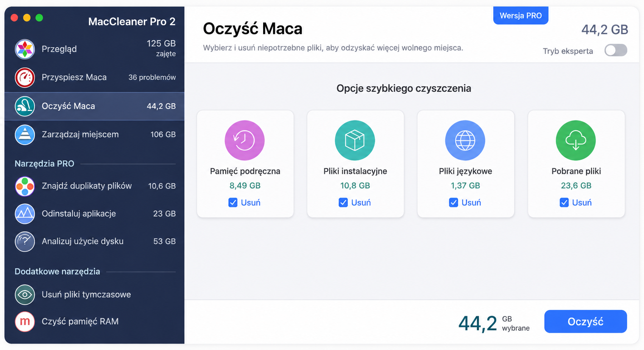Click the 1,37 GB size value
This screenshot has height=350, width=644.
point(465,185)
